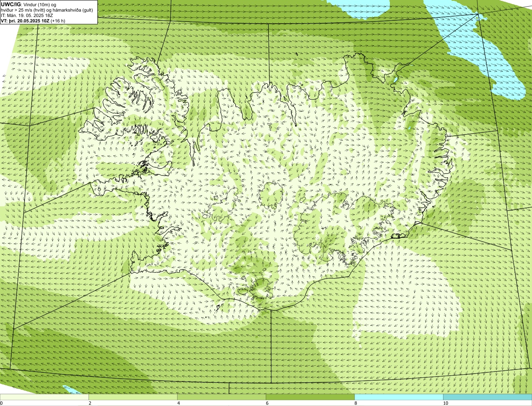Pick the teal legend swatch above 10
This screenshot has width=532, height=406.
click(x=488, y=397)
